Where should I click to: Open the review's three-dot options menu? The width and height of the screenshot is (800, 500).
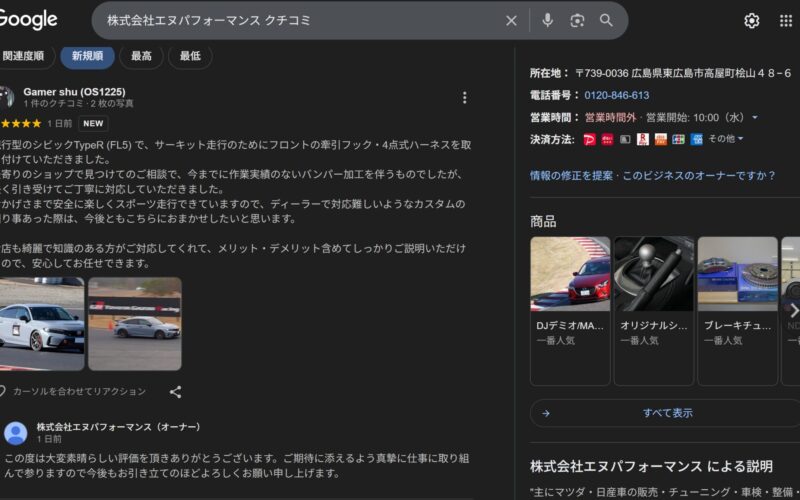click(464, 98)
